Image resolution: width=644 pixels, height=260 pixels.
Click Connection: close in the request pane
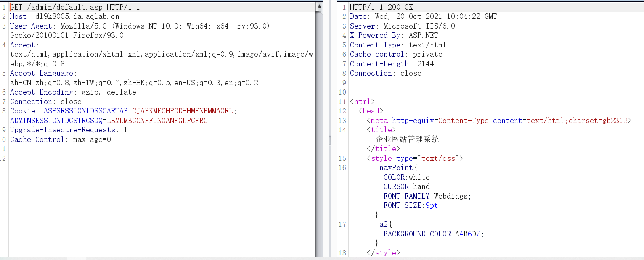[46, 102]
